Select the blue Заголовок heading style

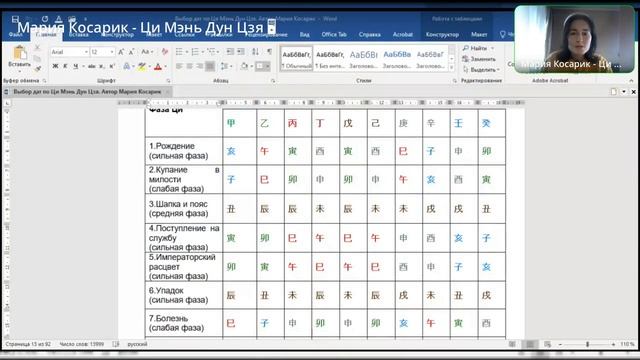[397, 58]
